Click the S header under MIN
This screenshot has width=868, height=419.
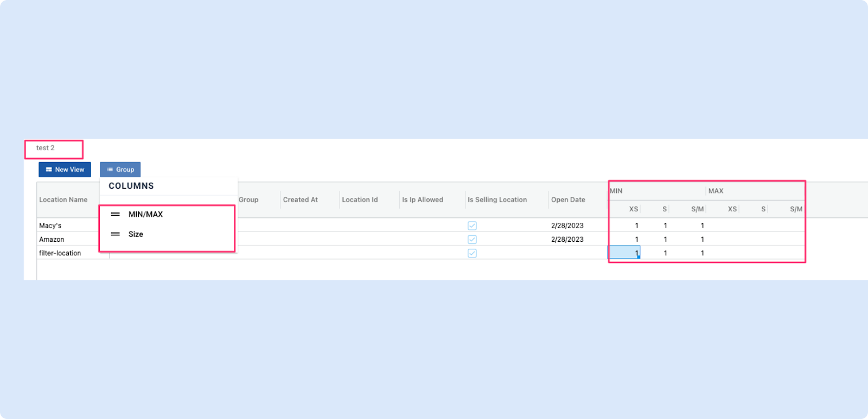pyautogui.click(x=665, y=209)
